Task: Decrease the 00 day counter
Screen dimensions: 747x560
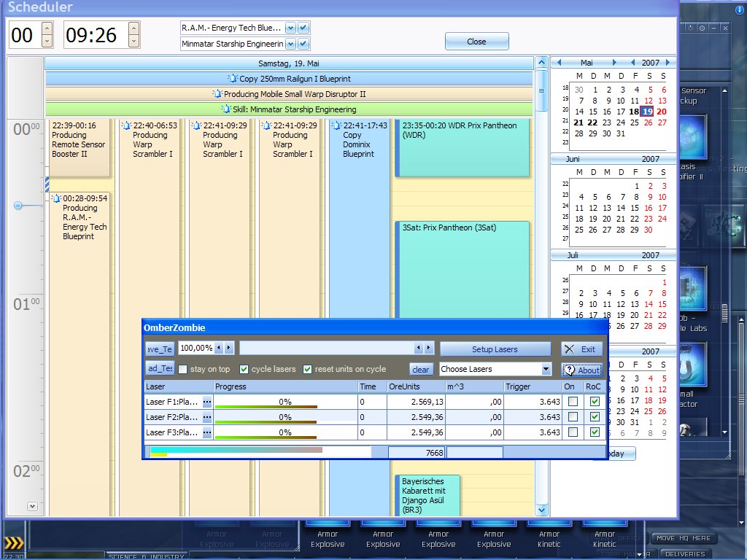Action: coord(47,41)
